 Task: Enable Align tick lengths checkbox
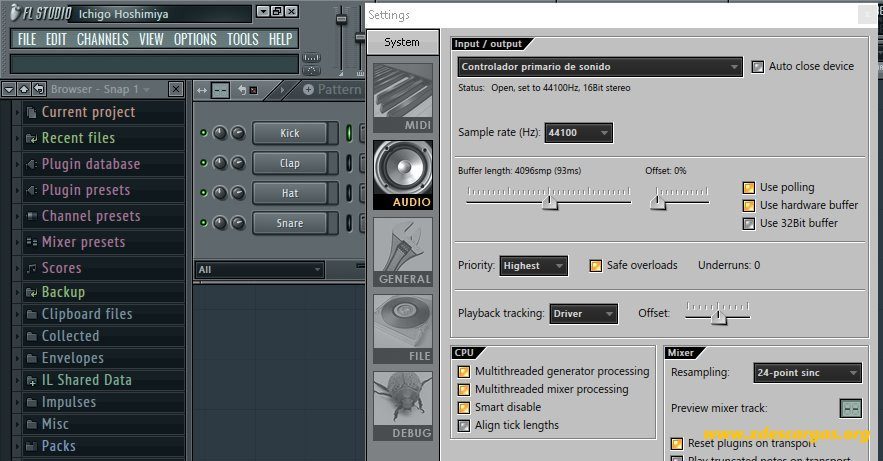tap(463, 426)
